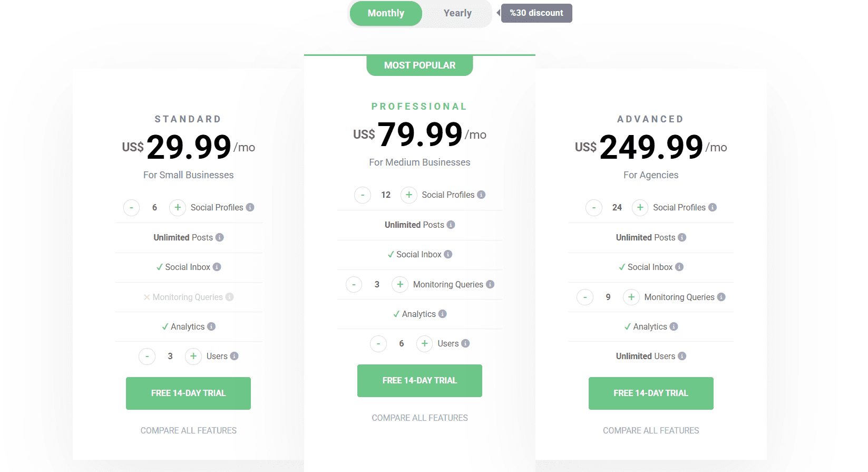This screenshot has height=472, width=868.
Task: Decrease Users count on Standard plan
Action: point(147,356)
